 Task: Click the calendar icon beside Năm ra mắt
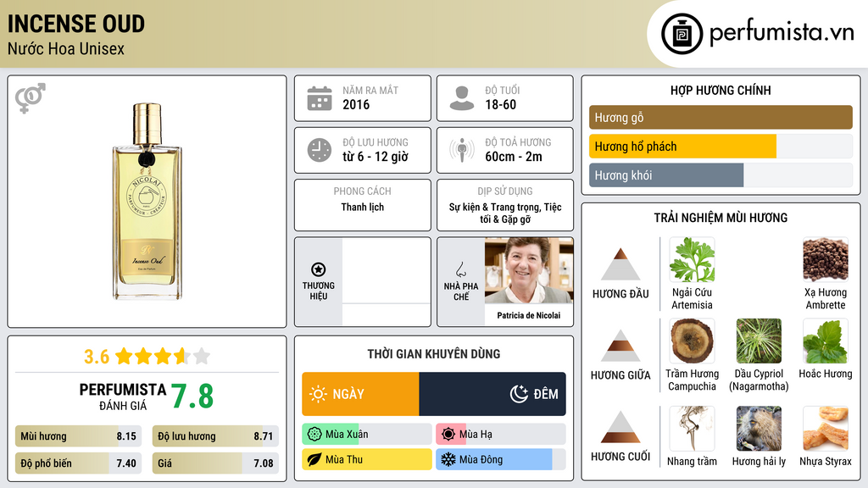click(x=320, y=98)
